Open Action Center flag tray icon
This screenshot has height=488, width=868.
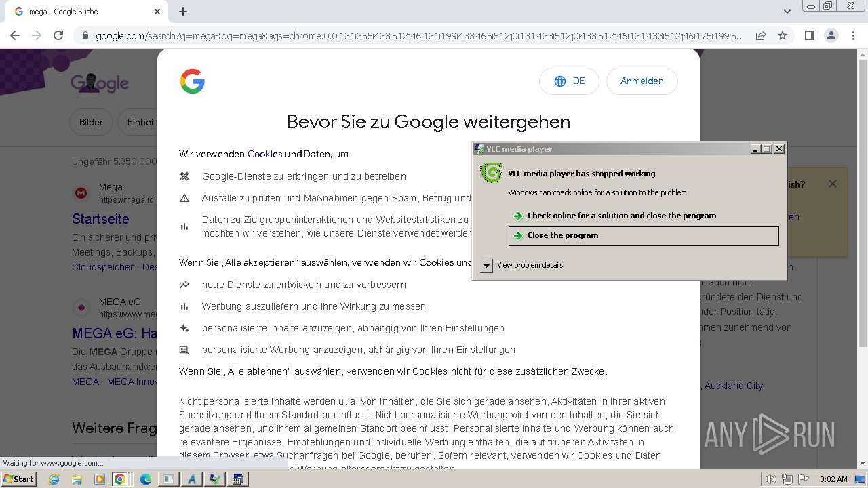tap(804, 479)
